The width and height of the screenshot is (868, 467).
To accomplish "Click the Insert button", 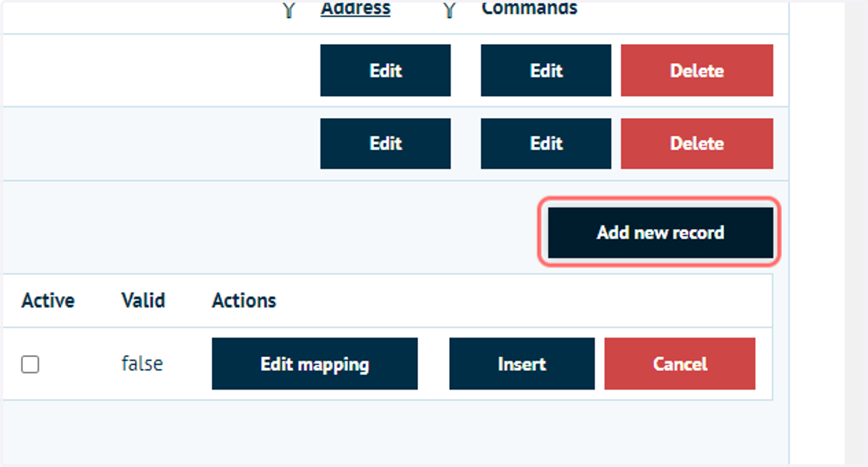I will tap(522, 364).
